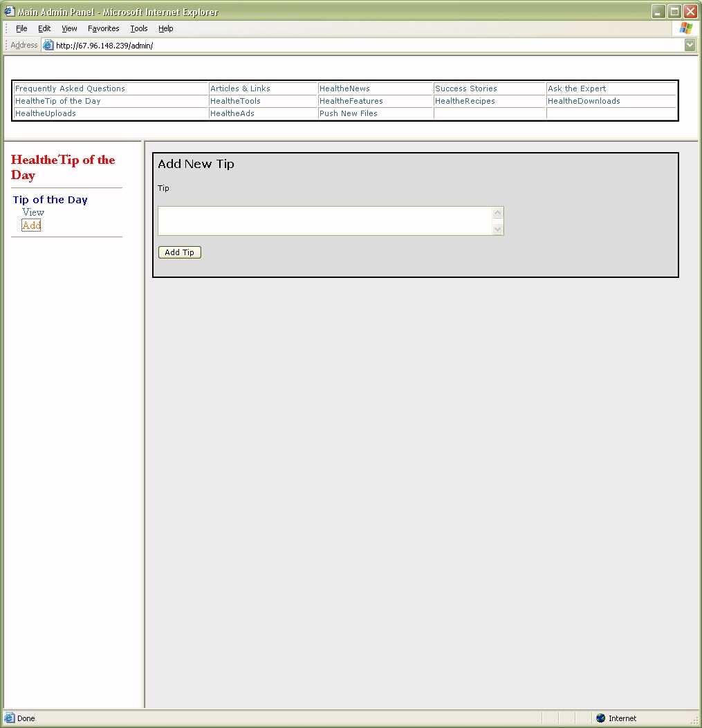
Task: Open the Tools menu
Action: pos(139,28)
